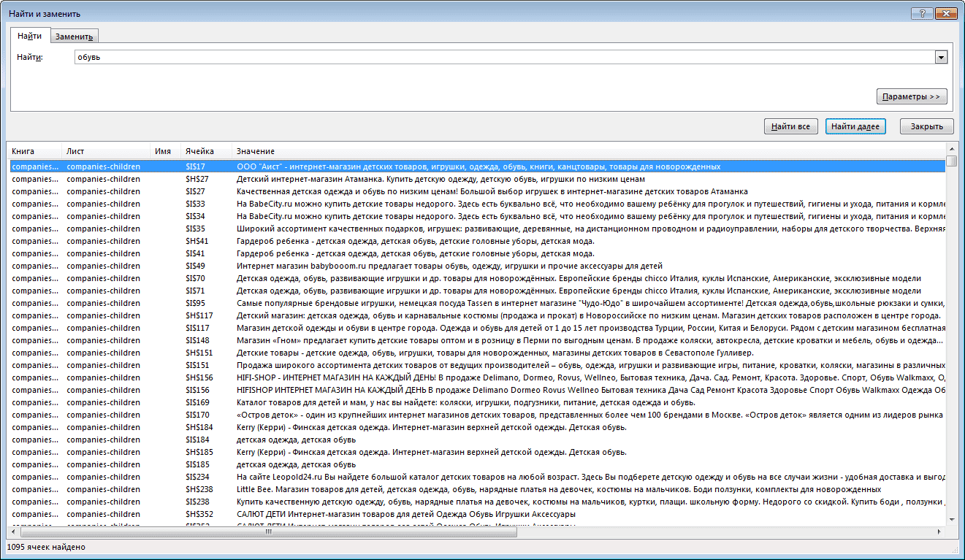This screenshot has height=560, width=965.
Task: Select result row for cell $I$117
Action: click(476, 328)
